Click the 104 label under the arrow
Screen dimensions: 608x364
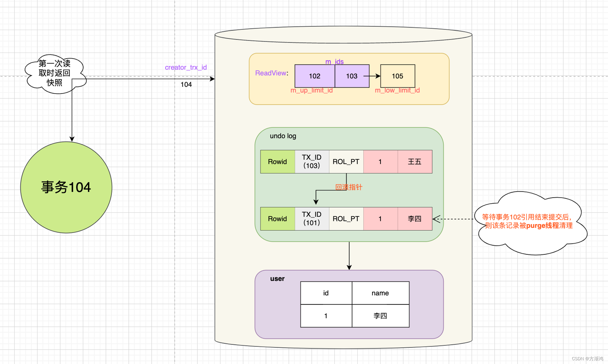[x=186, y=85]
